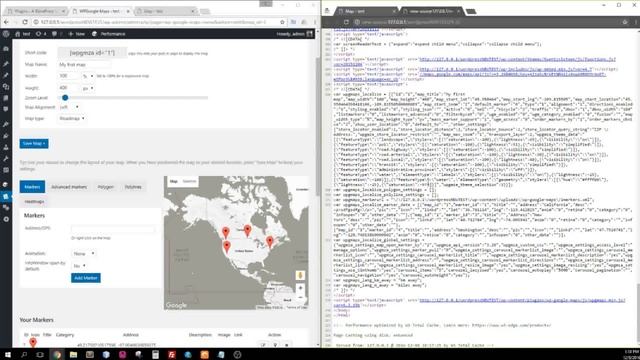Open Terms of Use link on map
The image size is (640, 360).
coord(296,307)
